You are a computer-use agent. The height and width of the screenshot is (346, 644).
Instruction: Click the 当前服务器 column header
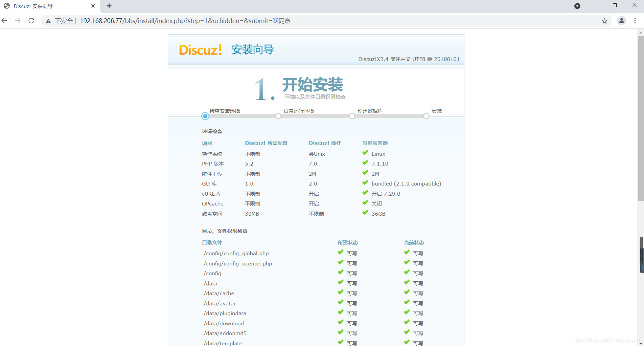[x=375, y=143]
